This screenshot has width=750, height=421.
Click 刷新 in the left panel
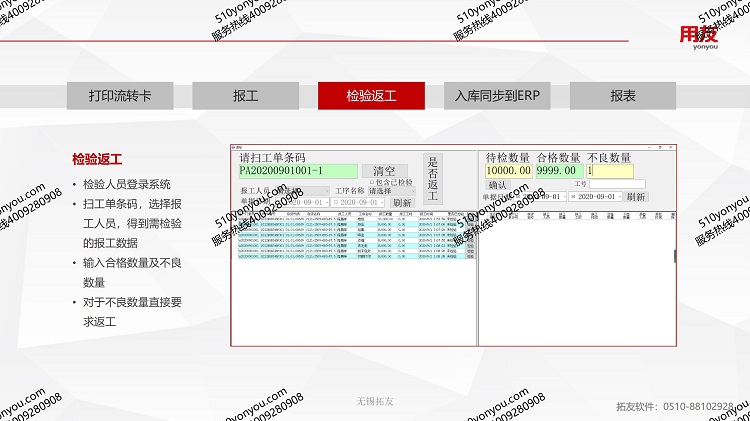click(402, 202)
